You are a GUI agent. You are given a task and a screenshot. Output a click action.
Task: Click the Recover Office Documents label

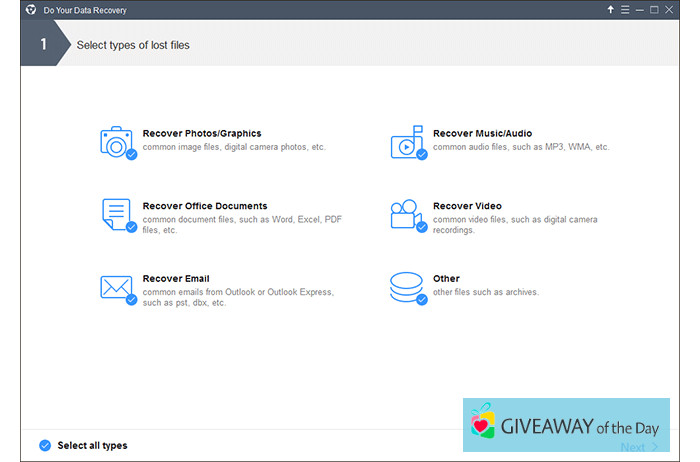pyautogui.click(x=205, y=206)
